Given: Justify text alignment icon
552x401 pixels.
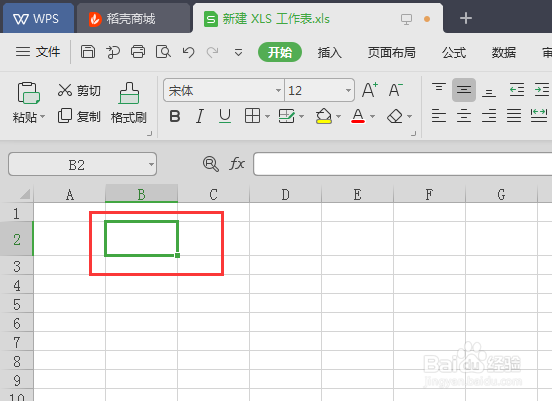Looking at the screenshot, I should click(x=514, y=116).
